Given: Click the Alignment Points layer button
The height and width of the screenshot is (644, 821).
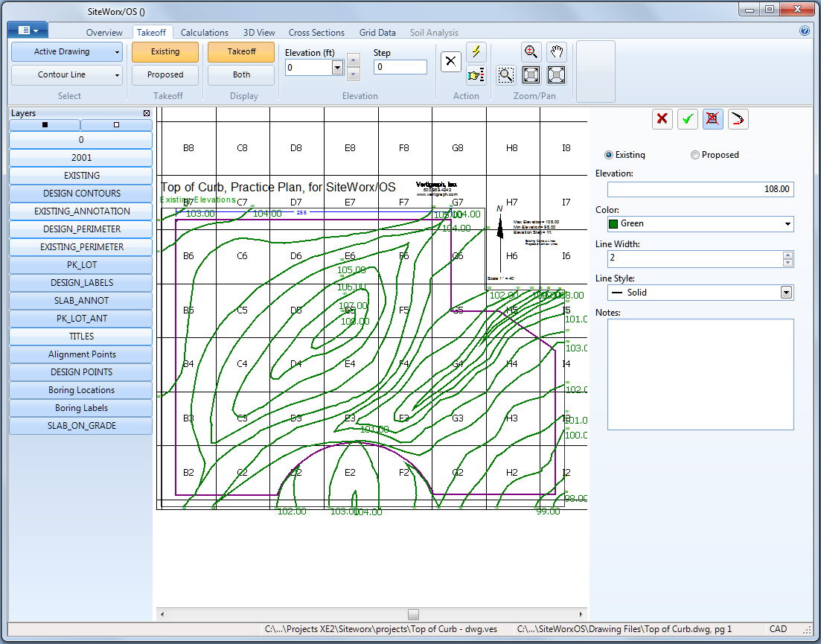Looking at the screenshot, I should click(x=81, y=354).
